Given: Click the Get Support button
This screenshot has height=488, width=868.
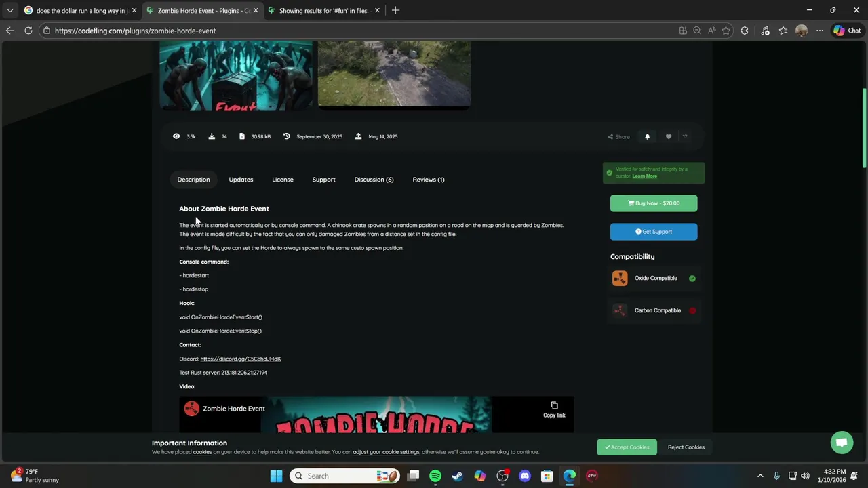Looking at the screenshot, I should coord(654,232).
